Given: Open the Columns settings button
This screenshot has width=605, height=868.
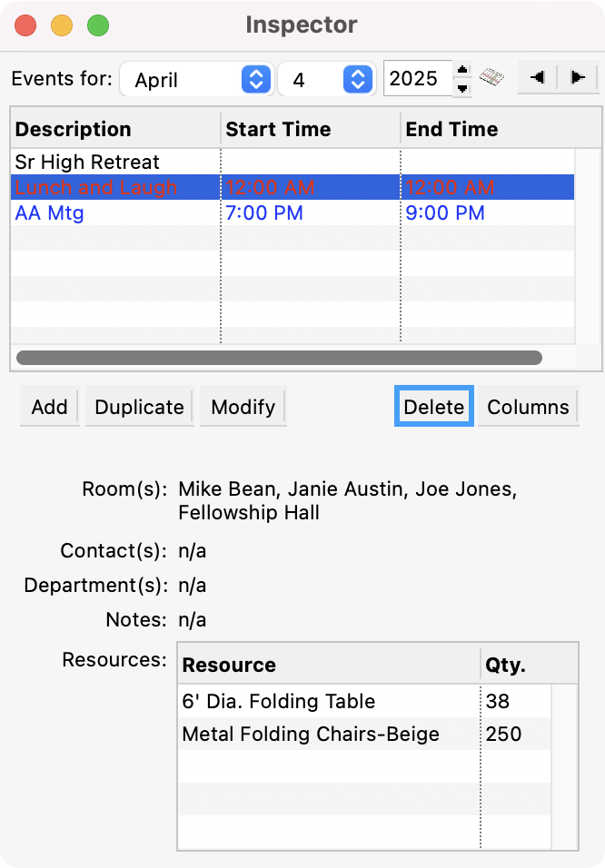Looking at the screenshot, I should [528, 407].
